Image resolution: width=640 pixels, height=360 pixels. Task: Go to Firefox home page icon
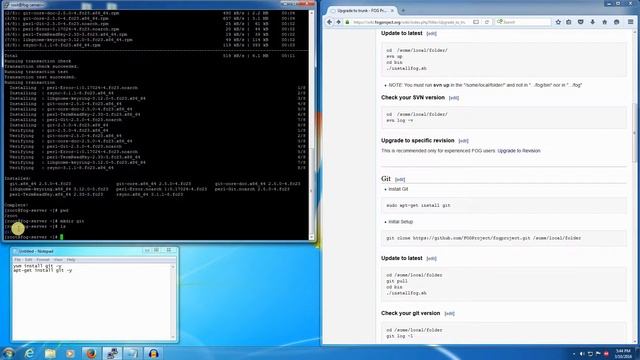pyautogui.click(x=604, y=22)
